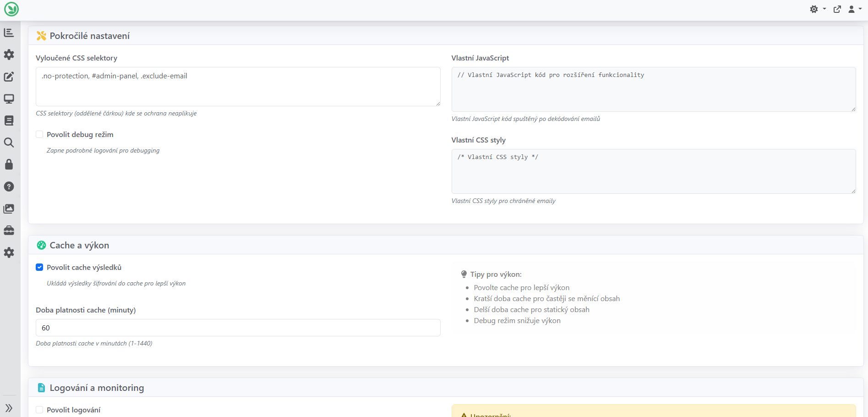Click tip 'Povolte cache pro lepší výkon'

(x=522, y=288)
